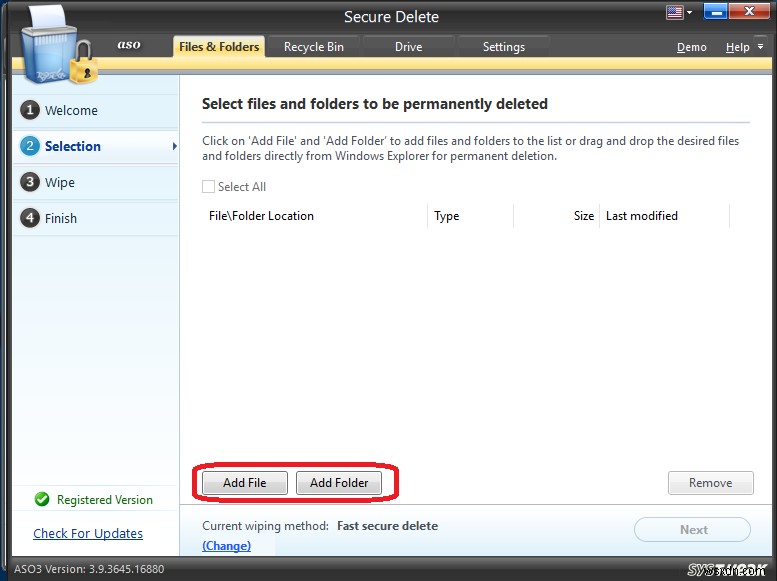Toggle the Select All checkbox
The width and height of the screenshot is (777, 581).
pos(208,187)
